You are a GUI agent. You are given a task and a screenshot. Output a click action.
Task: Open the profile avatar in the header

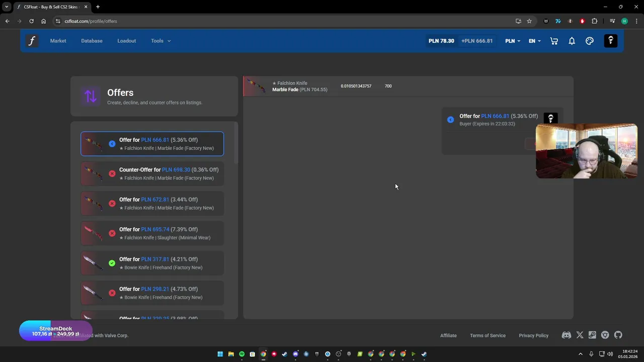(611, 41)
